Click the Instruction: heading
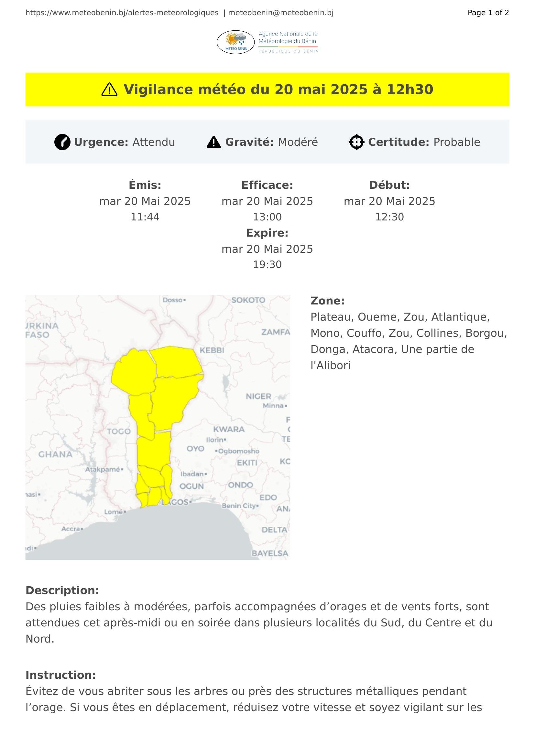This screenshot has width=535, height=756. tap(60, 675)
